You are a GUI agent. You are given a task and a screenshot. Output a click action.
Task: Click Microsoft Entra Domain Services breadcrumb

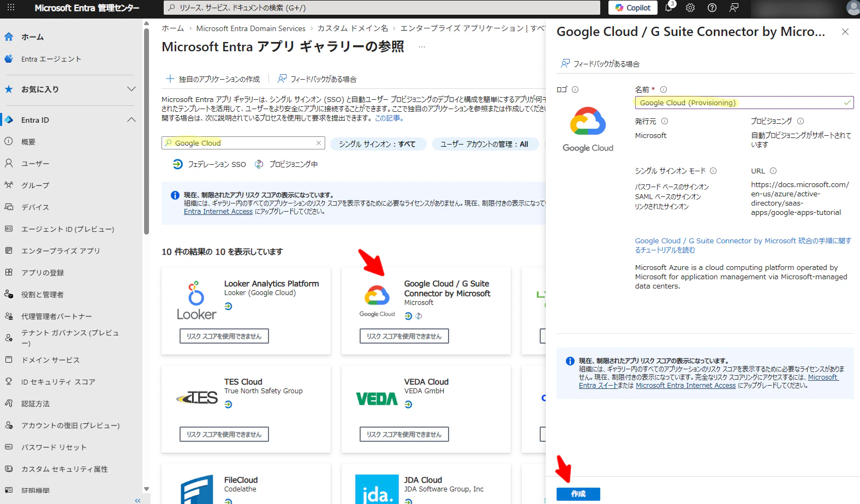(x=251, y=28)
